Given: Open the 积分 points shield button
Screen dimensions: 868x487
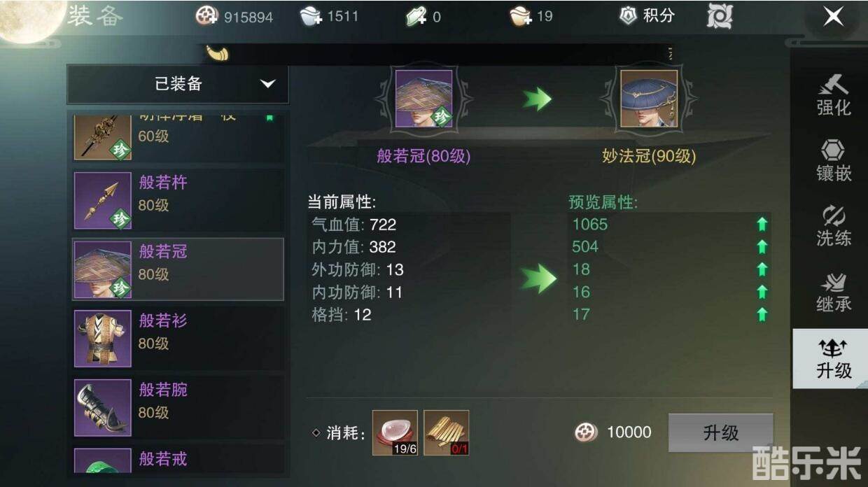Looking at the screenshot, I should (647, 15).
